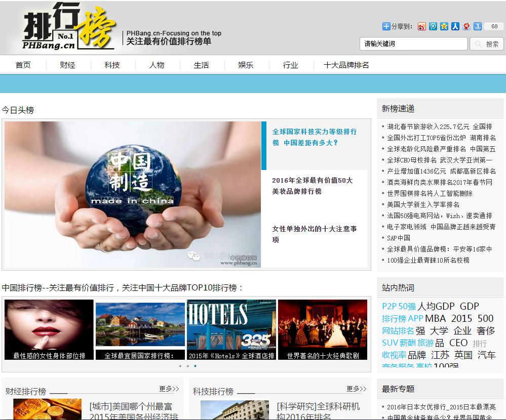Share to Qzone star icon
506x420 pixels.
[444, 26]
